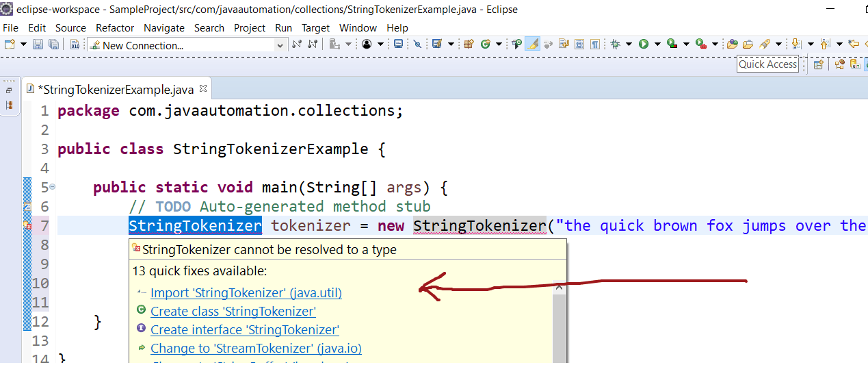
Task: Click the Coverage run icon
Action: click(672, 44)
